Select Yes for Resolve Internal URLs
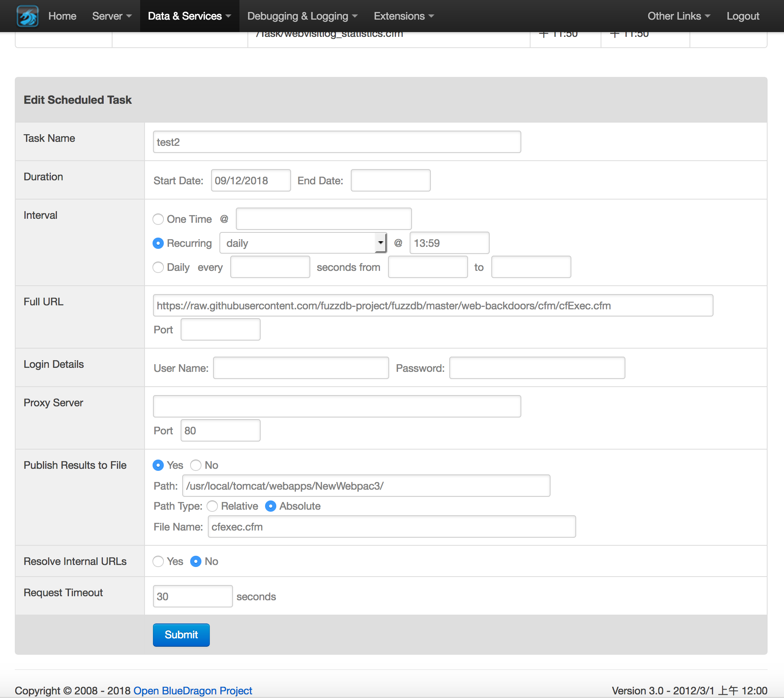This screenshot has width=784, height=698. coord(158,561)
